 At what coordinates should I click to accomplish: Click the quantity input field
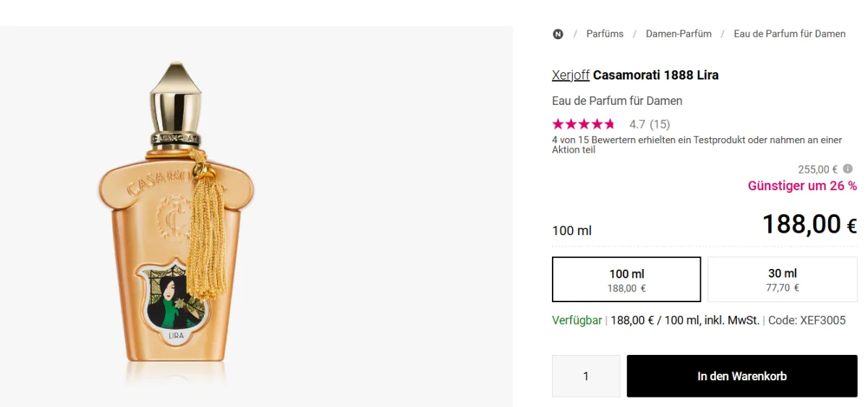tap(586, 376)
